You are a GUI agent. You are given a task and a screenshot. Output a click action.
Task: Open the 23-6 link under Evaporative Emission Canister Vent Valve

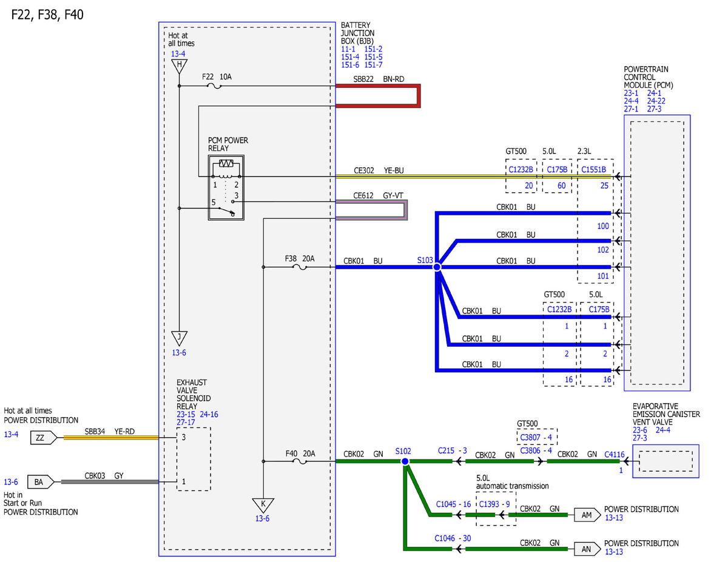[640, 430]
